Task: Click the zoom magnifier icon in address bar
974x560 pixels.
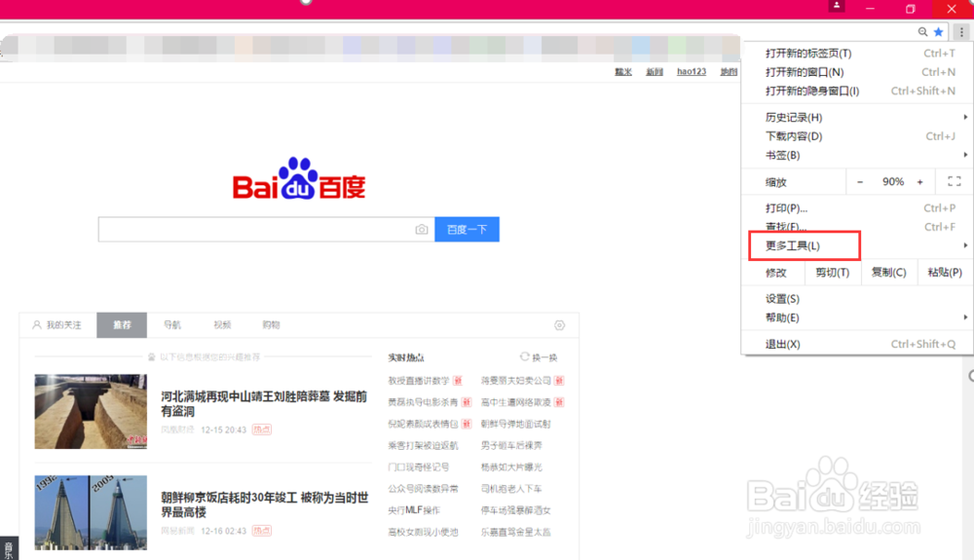Action: pos(922,32)
